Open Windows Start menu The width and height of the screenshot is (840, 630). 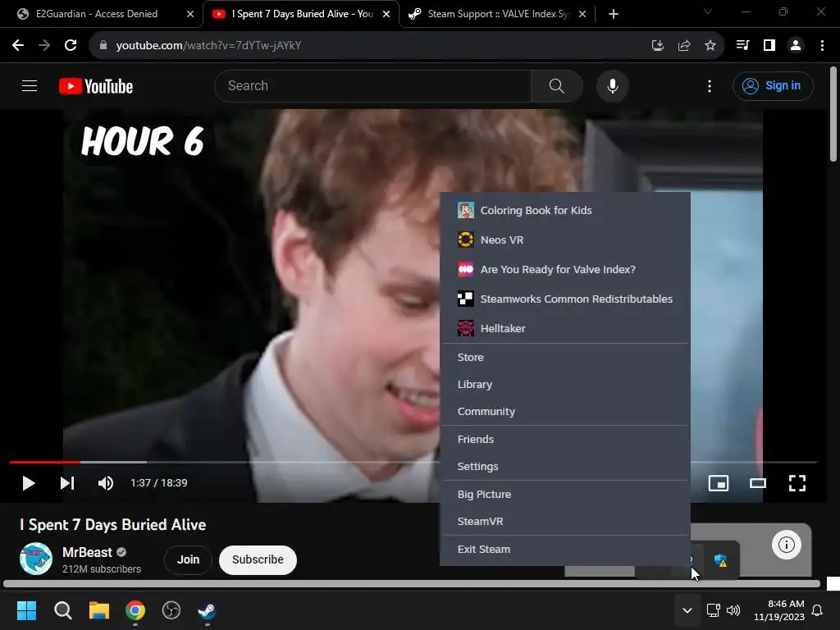click(x=26, y=610)
